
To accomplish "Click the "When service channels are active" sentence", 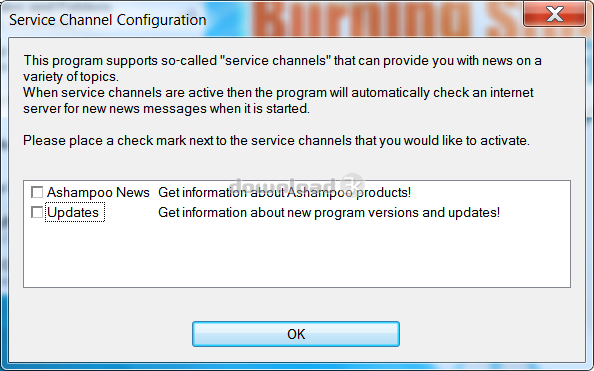I will click(278, 92).
